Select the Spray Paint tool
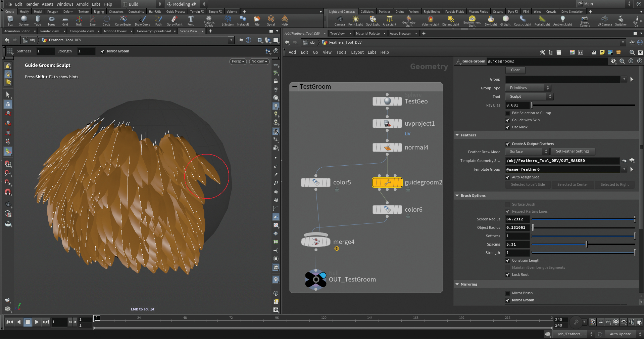 (175, 20)
